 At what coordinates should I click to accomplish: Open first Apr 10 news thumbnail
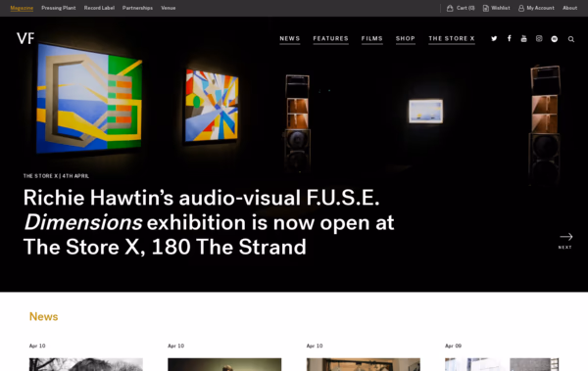[x=86, y=364]
